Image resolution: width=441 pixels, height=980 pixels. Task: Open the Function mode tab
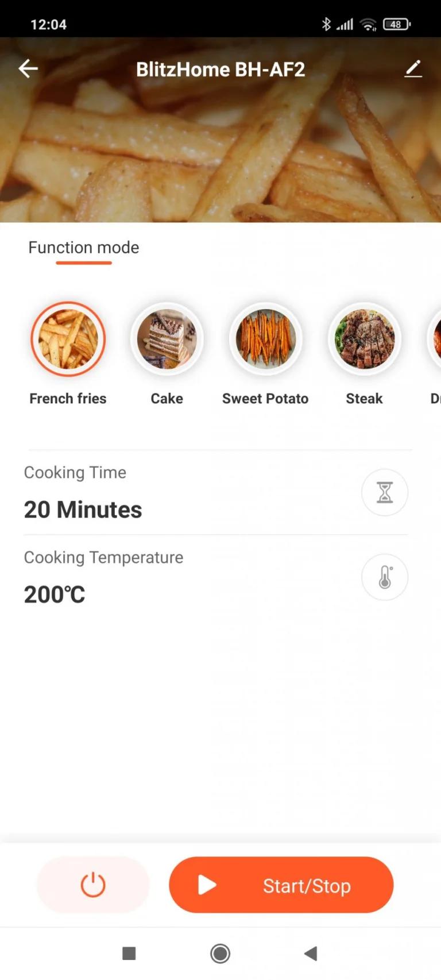84,248
